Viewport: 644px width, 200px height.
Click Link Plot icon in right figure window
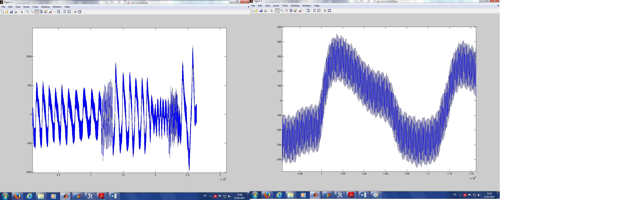[x=308, y=11]
